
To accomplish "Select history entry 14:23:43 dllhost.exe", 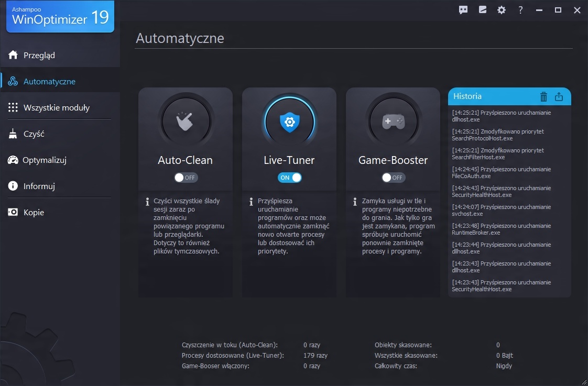I will (x=502, y=267).
